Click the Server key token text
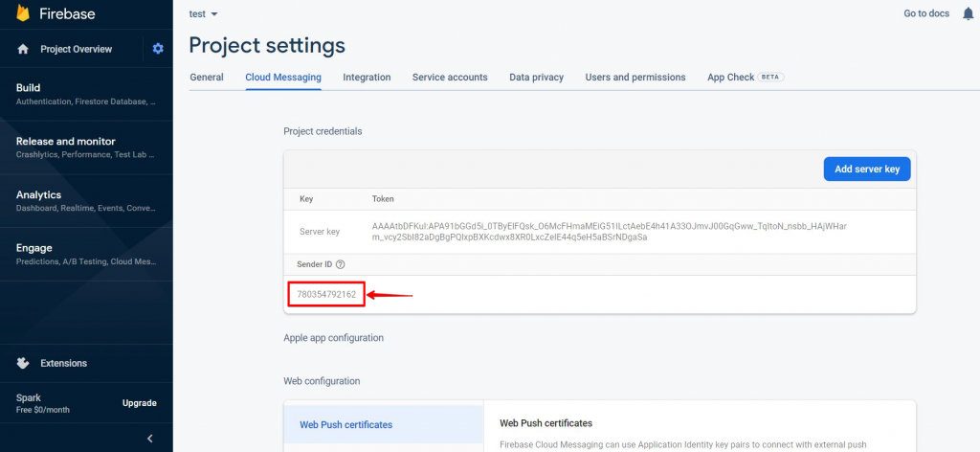This screenshot has height=452, width=980. tap(610, 232)
